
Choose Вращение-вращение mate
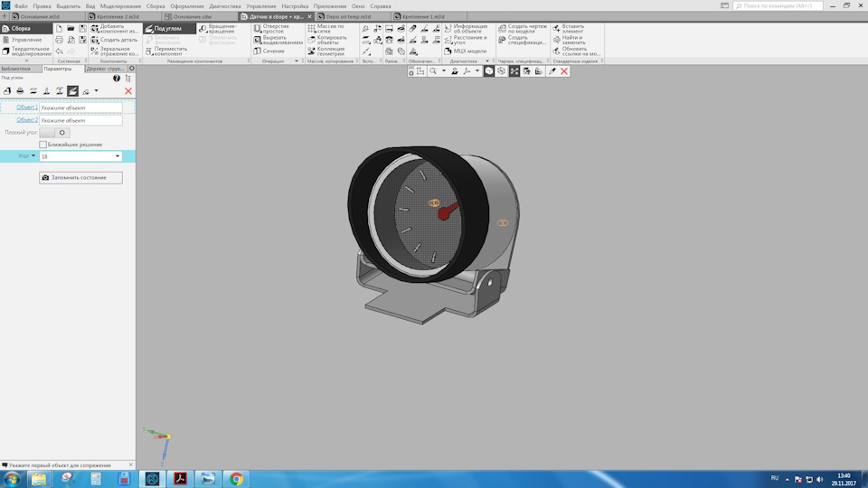pos(219,28)
